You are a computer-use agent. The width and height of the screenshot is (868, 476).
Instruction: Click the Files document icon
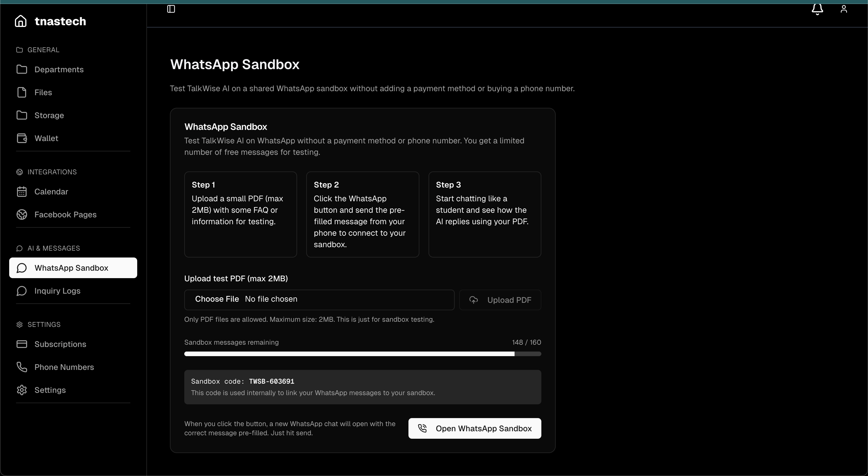click(x=22, y=92)
